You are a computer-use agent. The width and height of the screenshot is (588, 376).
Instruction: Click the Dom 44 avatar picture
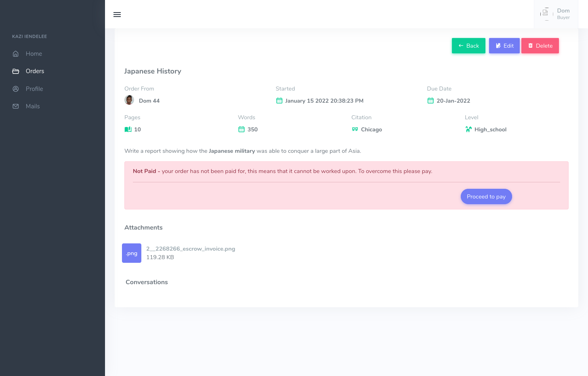[129, 100]
